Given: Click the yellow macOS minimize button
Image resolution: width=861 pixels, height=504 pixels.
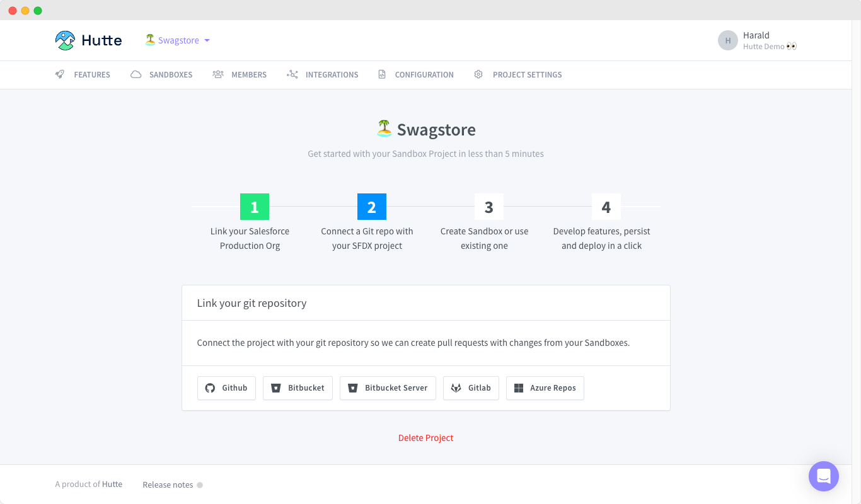Looking at the screenshot, I should point(25,11).
